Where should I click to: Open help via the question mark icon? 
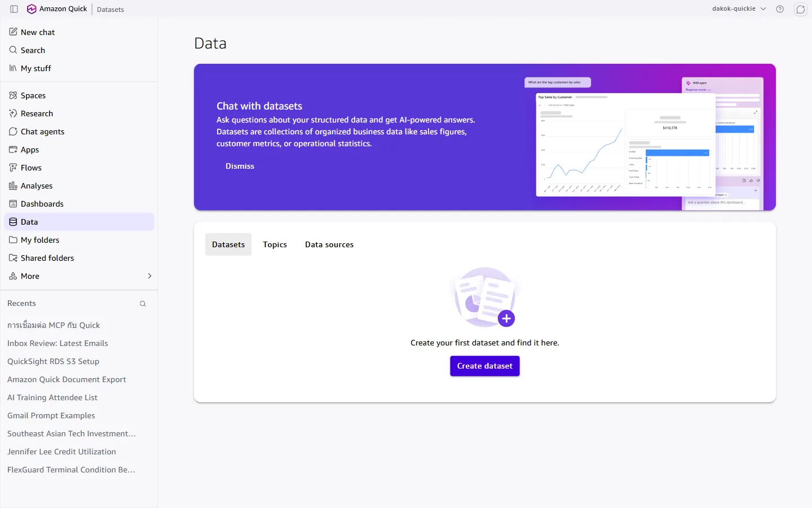[x=780, y=9]
